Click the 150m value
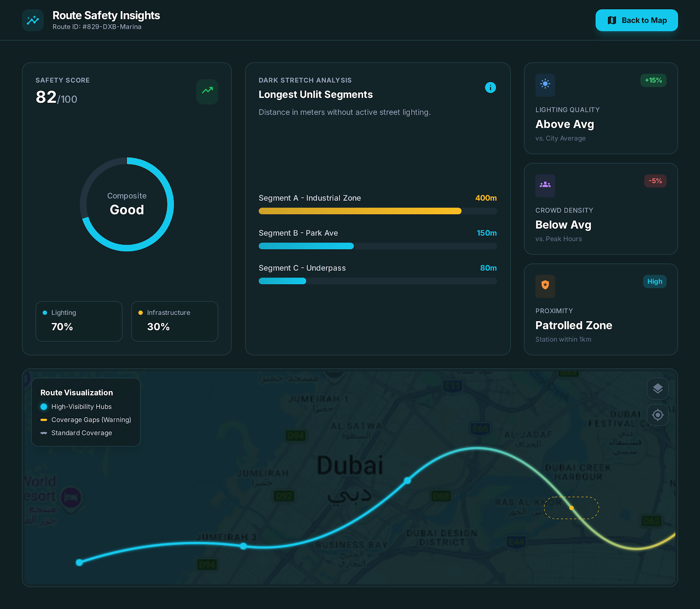700x609 pixels. click(486, 233)
